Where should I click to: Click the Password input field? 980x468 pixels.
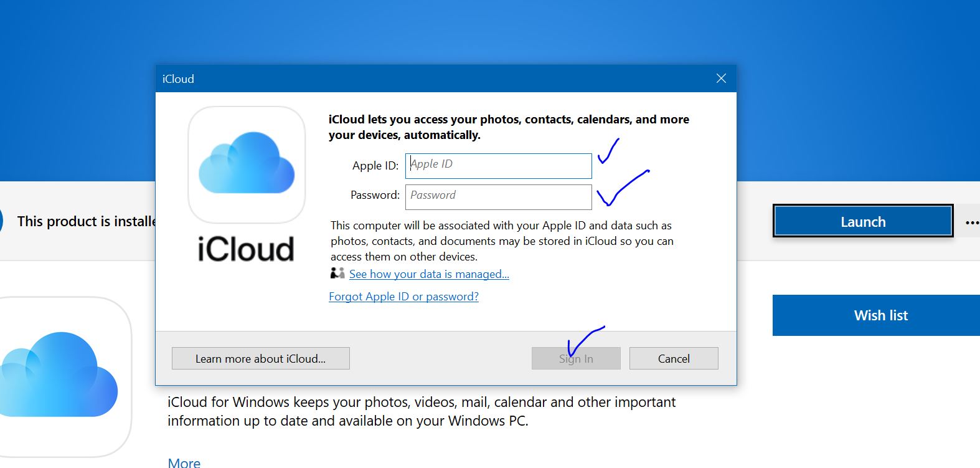pyautogui.click(x=498, y=197)
